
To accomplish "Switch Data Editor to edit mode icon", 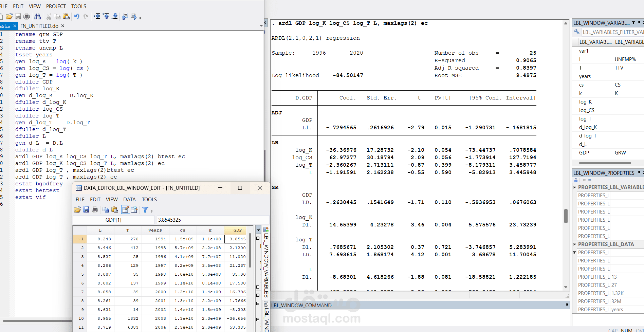I will point(125,210).
